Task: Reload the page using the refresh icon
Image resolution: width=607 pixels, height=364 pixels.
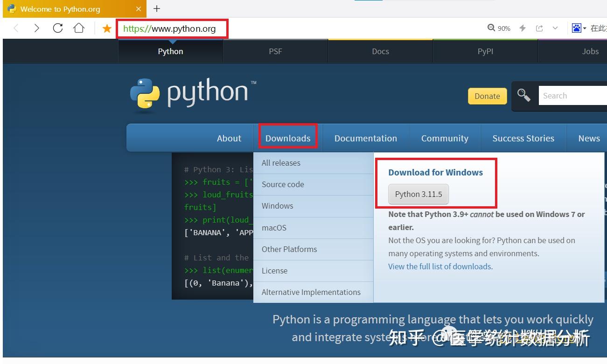Action: [57, 28]
